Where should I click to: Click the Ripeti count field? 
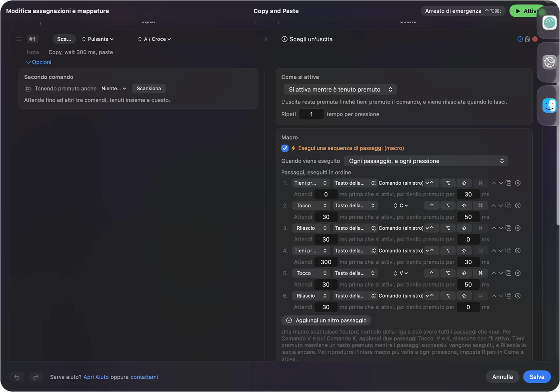coord(311,114)
